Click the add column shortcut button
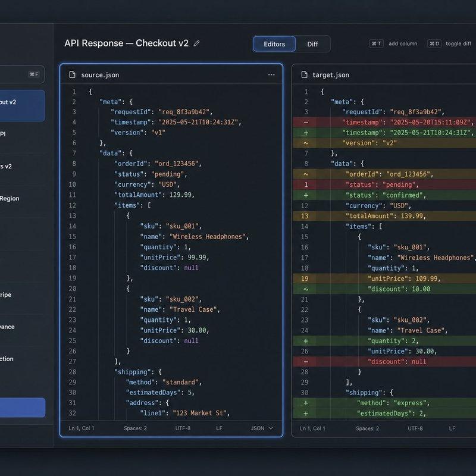Viewport: 476px width, 476px height. pyautogui.click(x=393, y=43)
